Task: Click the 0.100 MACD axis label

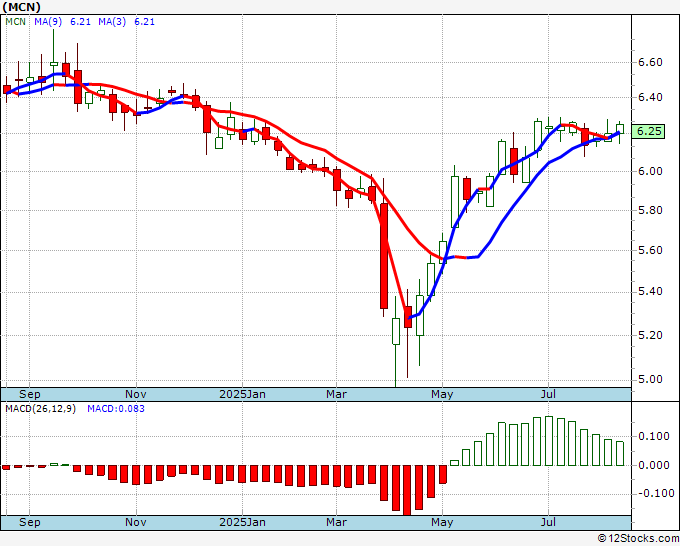Action: 654,436
